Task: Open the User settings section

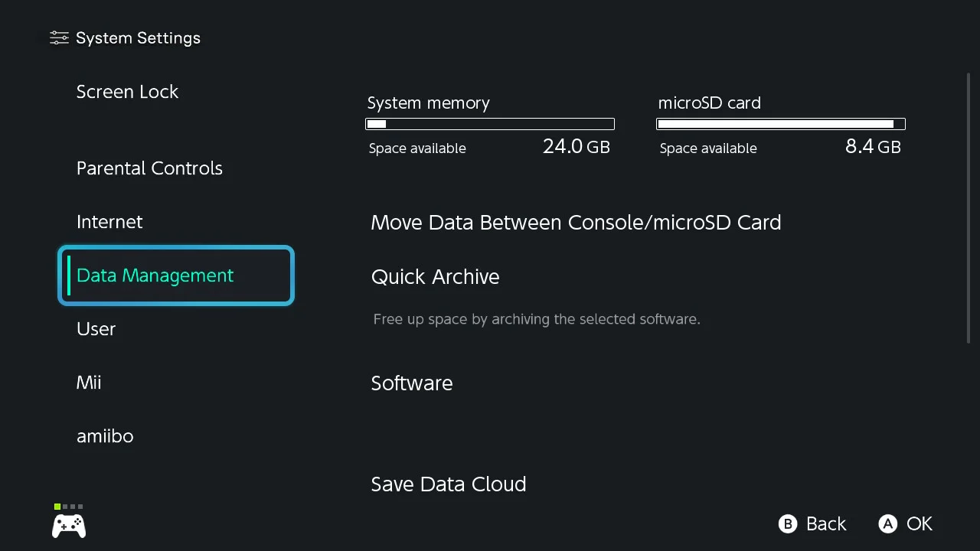Action: point(96,329)
